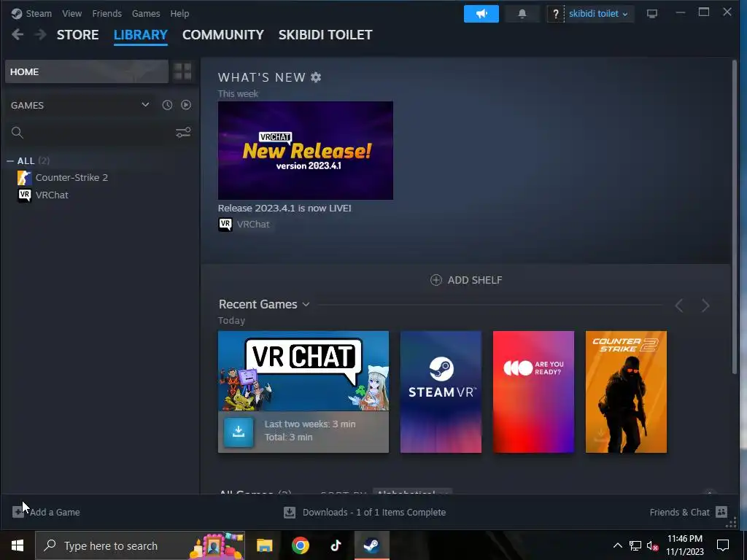Click the Steam taskbar icon
This screenshot has width=747, height=560.
tap(371, 545)
